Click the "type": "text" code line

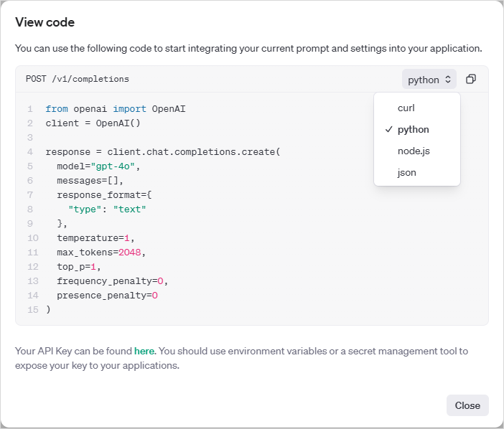click(107, 209)
